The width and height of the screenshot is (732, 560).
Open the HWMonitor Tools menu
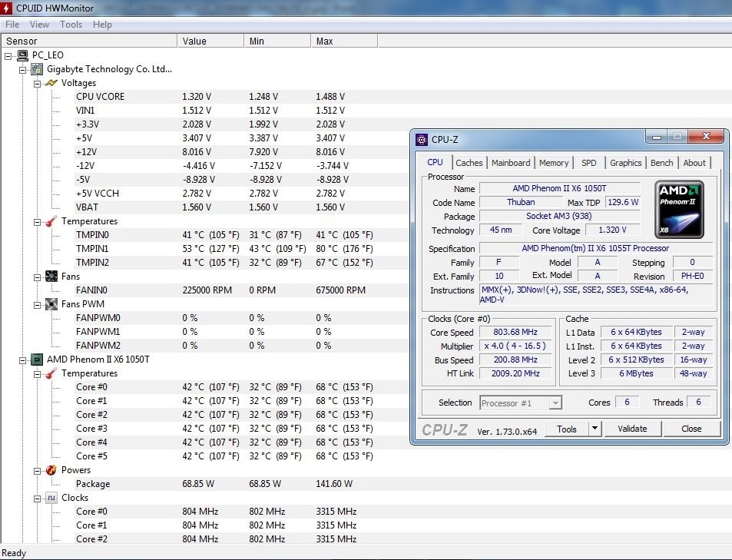tap(71, 25)
